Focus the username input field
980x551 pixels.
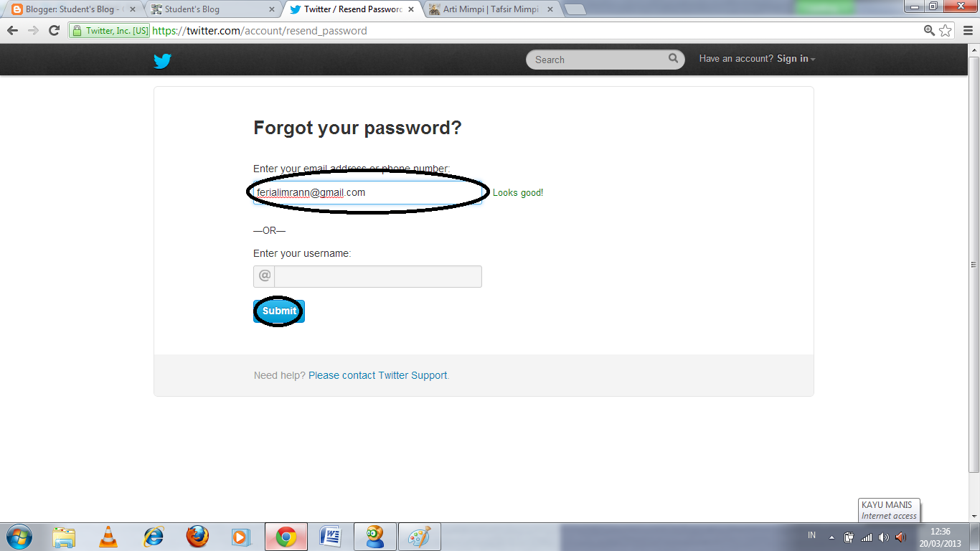378,276
